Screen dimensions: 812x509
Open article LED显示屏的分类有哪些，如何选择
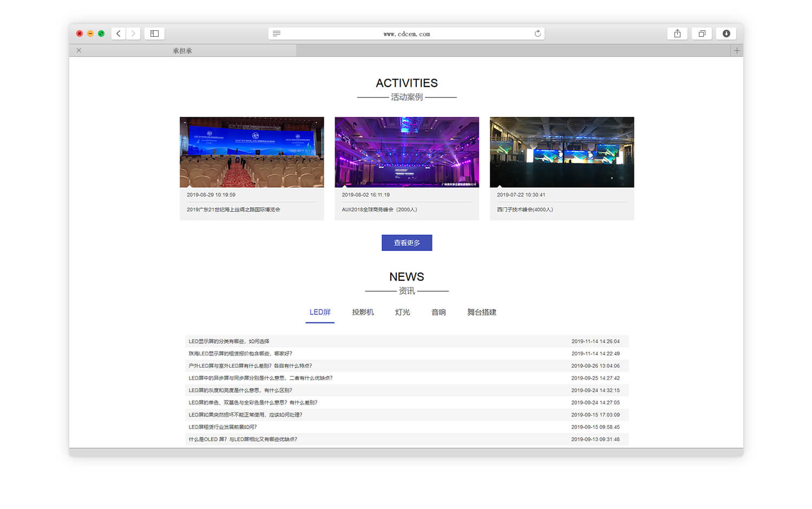229,341
